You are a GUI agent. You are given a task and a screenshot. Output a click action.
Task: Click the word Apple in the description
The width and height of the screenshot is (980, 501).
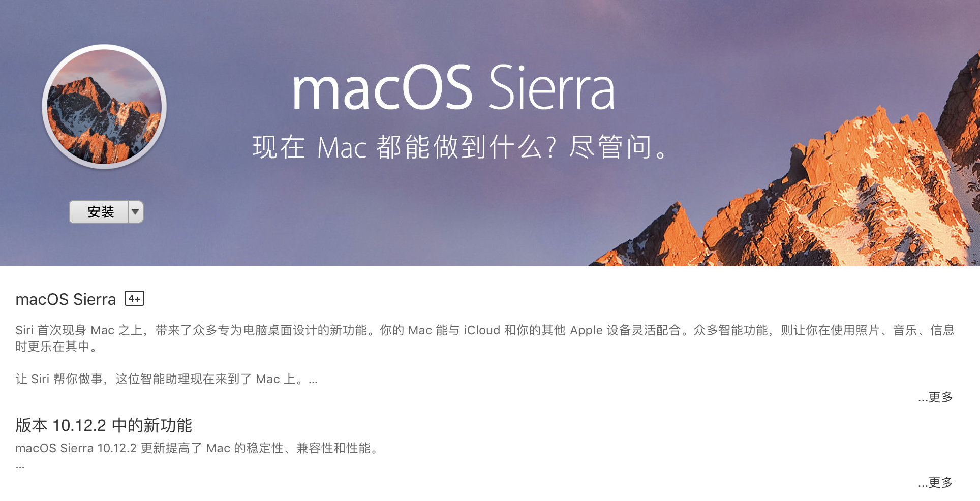coord(586,330)
